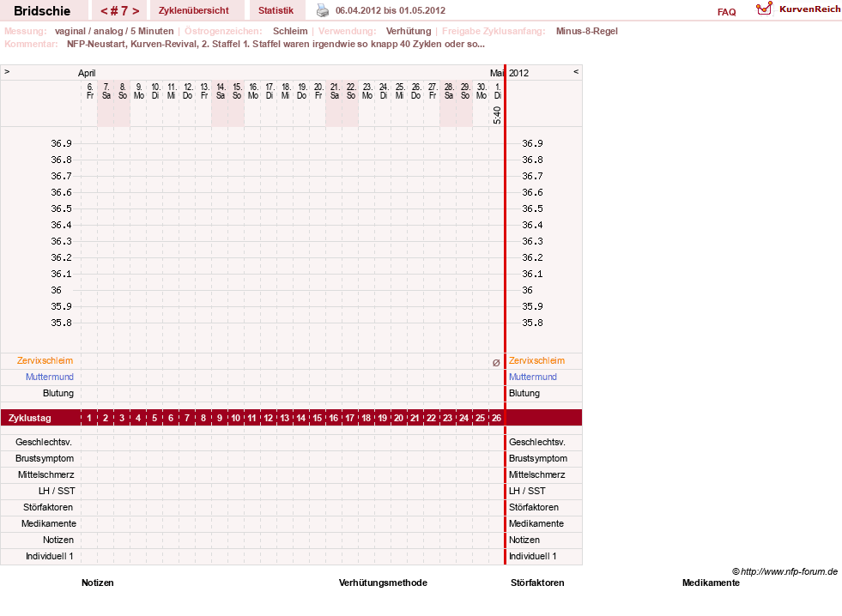The width and height of the screenshot is (842, 616).
Task: Click the left LH / SST row label
Action: (x=57, y=491)
